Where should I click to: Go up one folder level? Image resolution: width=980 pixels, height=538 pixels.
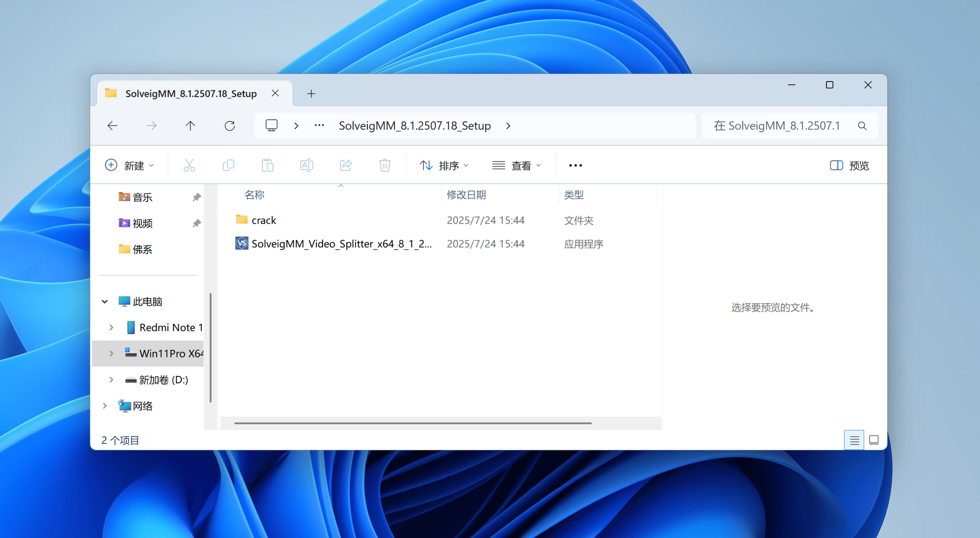pos(190,126)
